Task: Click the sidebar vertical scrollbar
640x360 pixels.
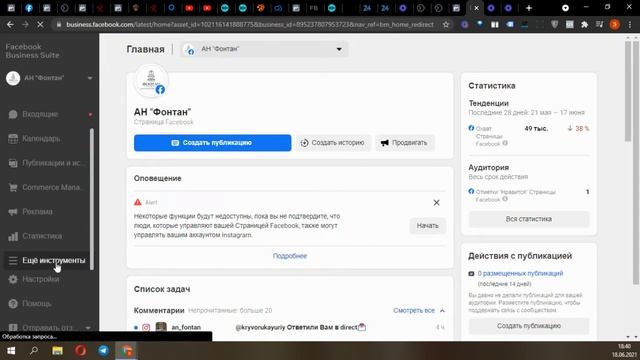Action: pos(92,199)
